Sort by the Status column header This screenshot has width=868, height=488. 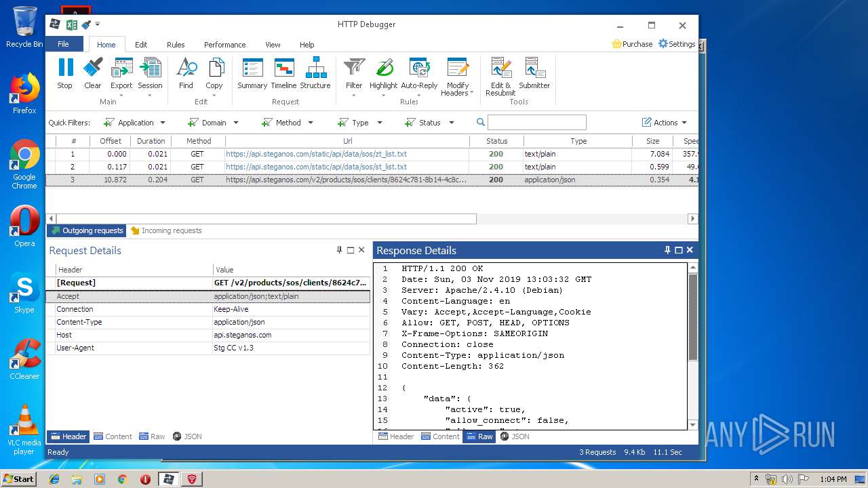point(496,141)
